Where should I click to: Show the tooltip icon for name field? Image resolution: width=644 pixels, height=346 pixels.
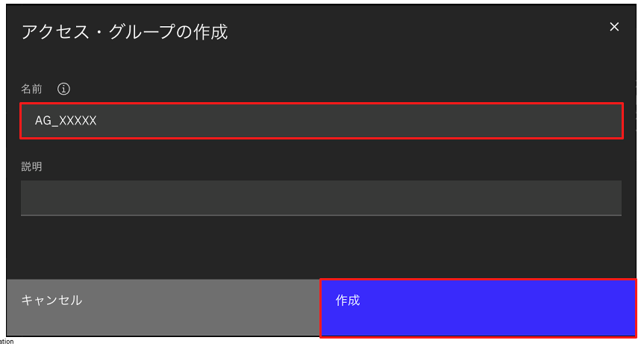click(63, 89)
